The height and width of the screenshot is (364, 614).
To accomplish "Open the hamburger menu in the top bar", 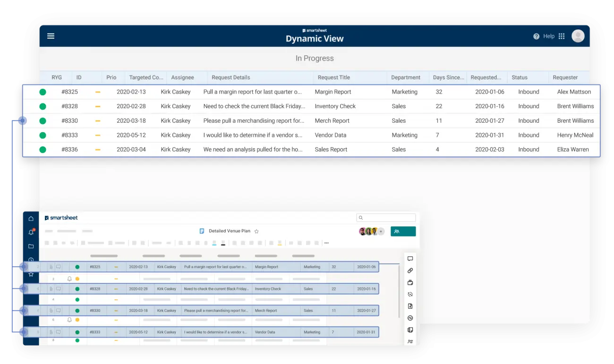I will (51, 36).
